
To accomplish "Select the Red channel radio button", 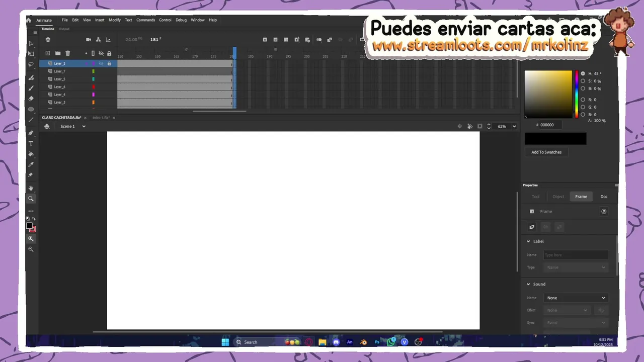I will tap(583, 100).
